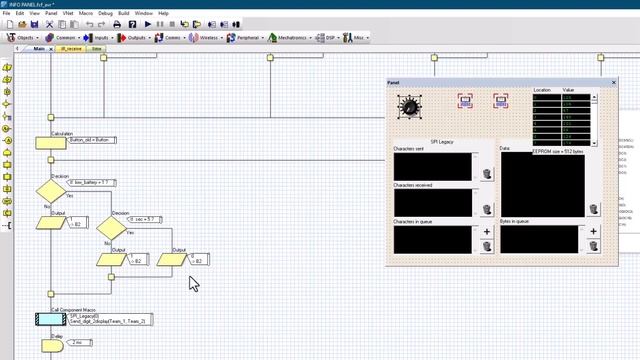Open the Peripheral component dropdown
Image resolution: width=640 pixels, height=360 pixels.
[x=245, y=38]
